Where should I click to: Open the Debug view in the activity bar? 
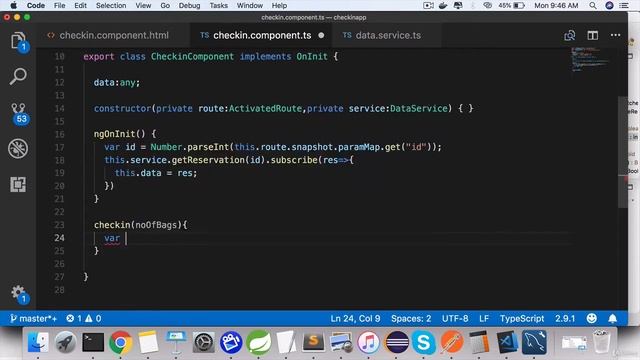[x=18, y=148]
